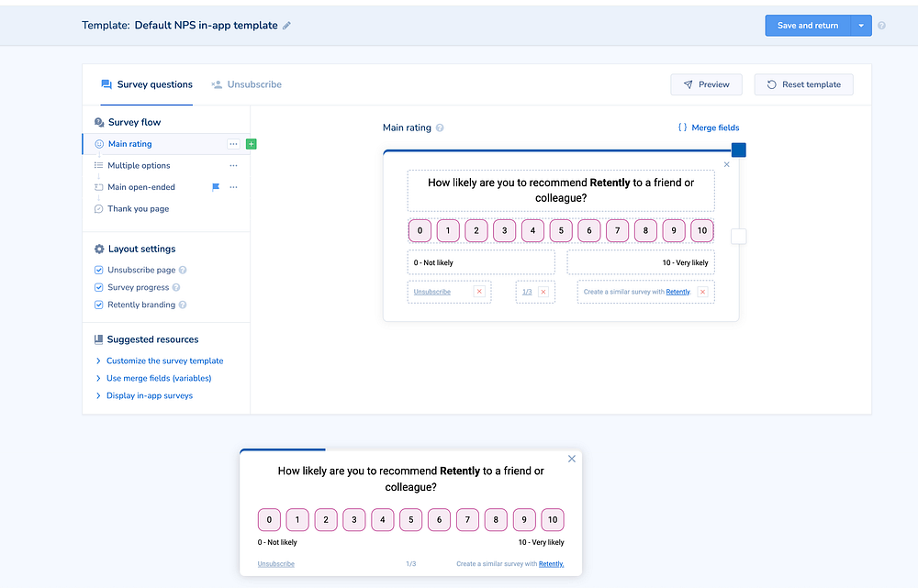
Task: Open help icon beside Retently branding
Action: pos(183,305)
